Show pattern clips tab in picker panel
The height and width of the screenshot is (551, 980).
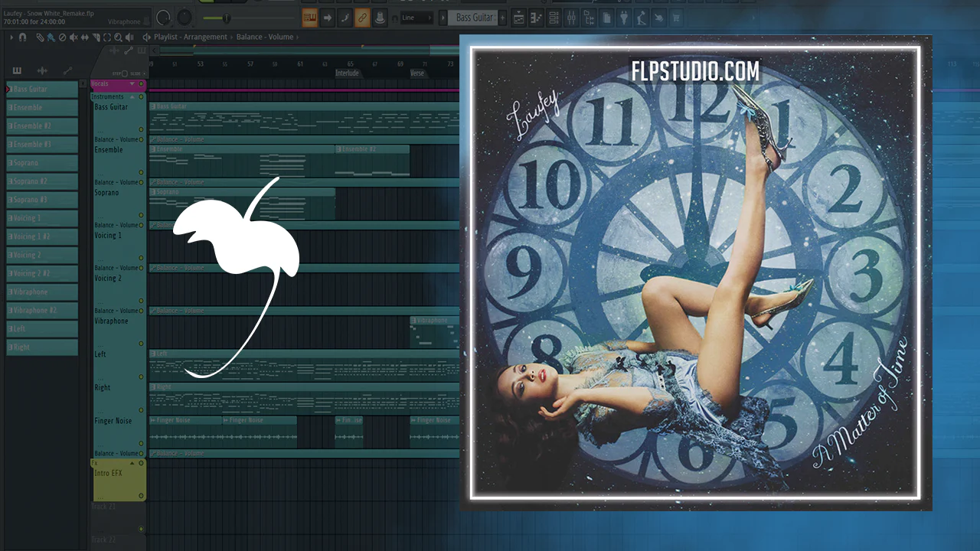(17, 70)
